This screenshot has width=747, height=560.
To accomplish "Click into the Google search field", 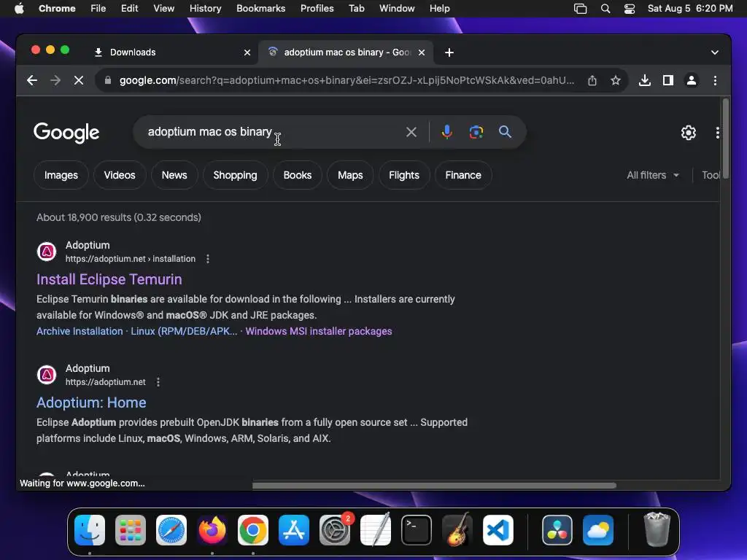I will [x=274, y=132].
